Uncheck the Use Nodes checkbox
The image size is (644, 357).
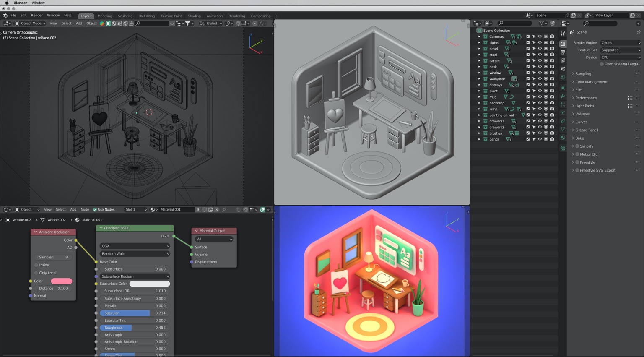coord(95,210)
